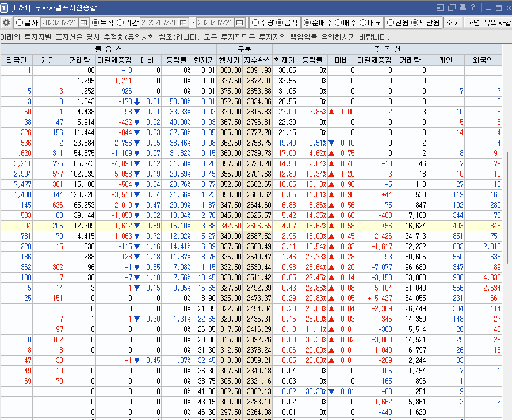Select the 순매수 radio option
Image resolution: width=512 pixels, height=420 pixels.
307,22
